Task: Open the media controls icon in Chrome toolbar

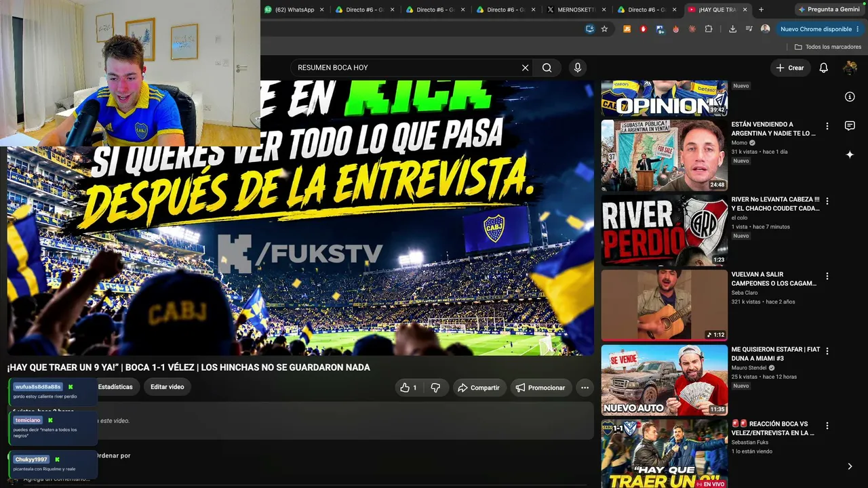Action: (749, 29)
